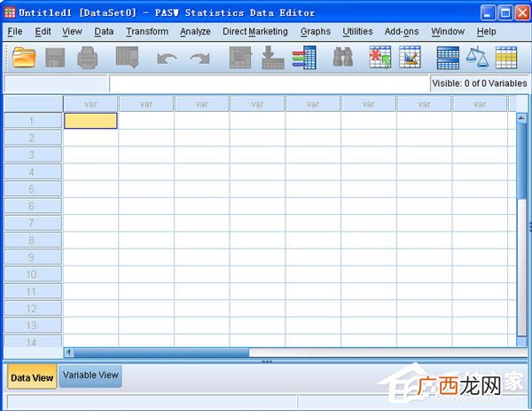Viewport: 532px width, 411px height.
Task: Click the Go to case icon
Action: [240, 58]
